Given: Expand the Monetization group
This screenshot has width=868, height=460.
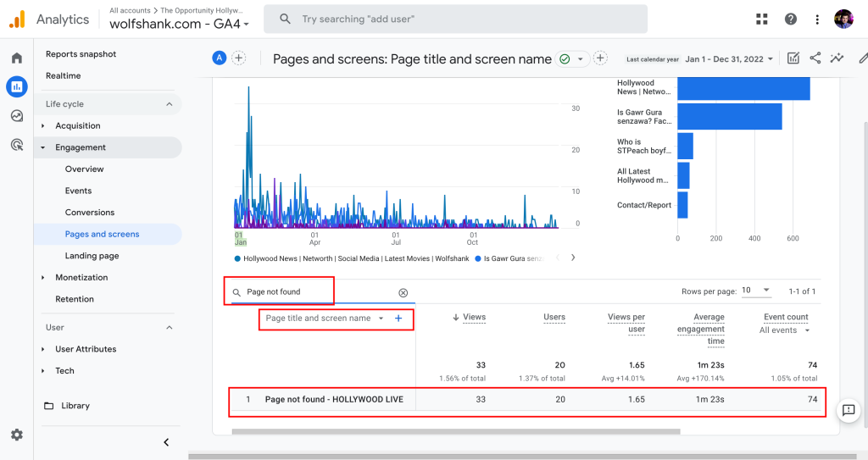Looking at the screenshot, I should (x=43, y=278).
